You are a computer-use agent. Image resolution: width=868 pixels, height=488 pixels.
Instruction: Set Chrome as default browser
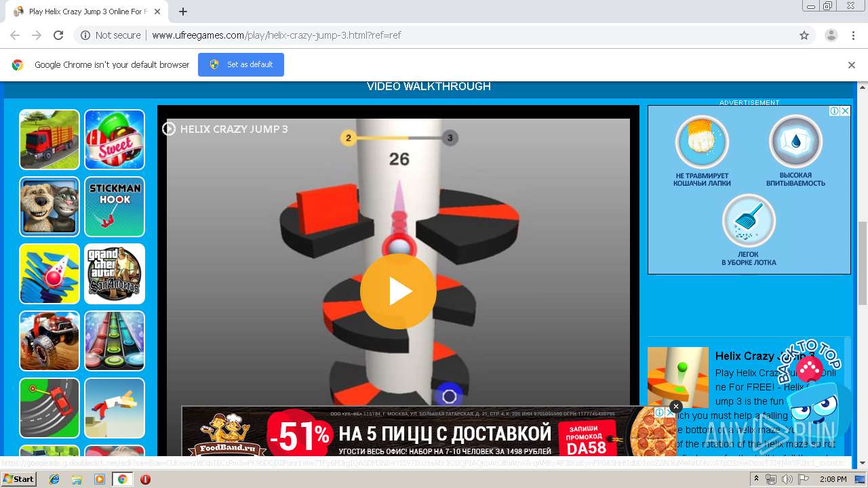241,64
